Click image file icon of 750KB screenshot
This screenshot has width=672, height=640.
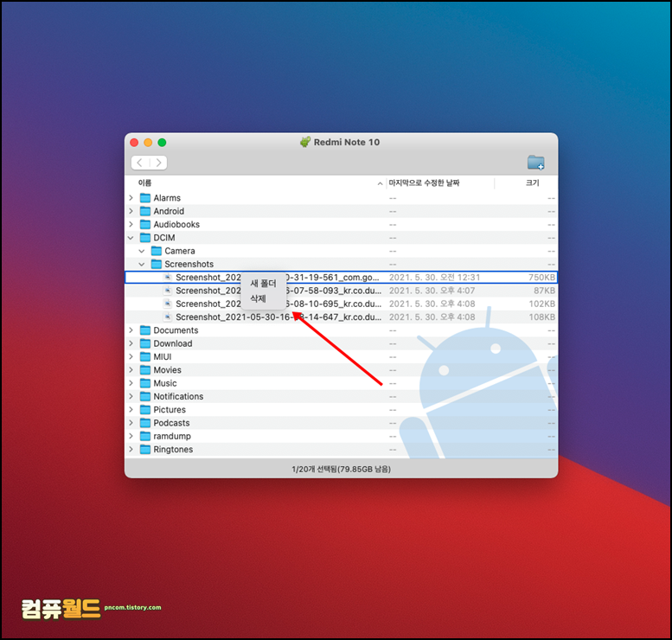168,278
